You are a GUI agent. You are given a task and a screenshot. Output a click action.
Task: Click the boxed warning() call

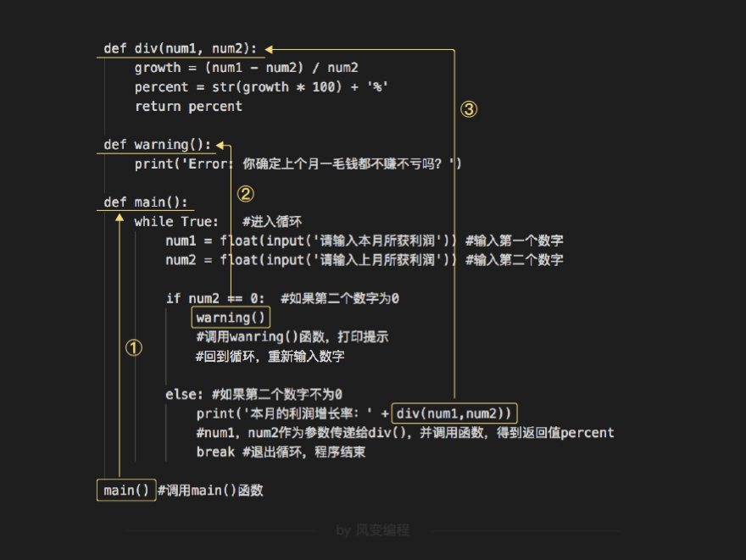[231, 318]
